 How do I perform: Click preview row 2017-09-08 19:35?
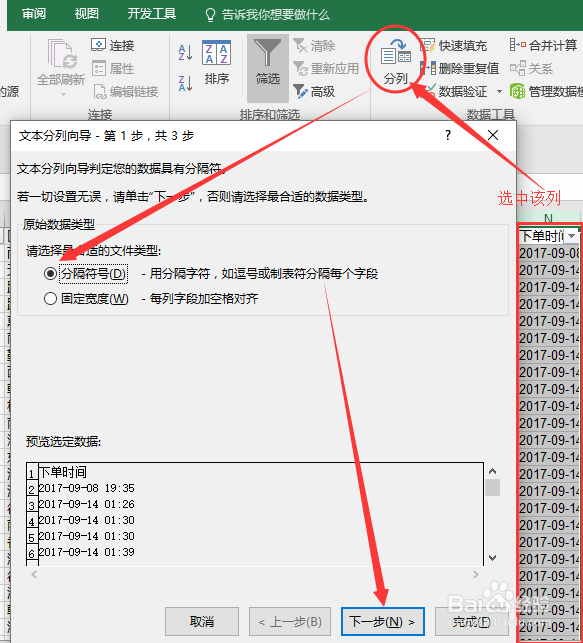coord(87,488)
